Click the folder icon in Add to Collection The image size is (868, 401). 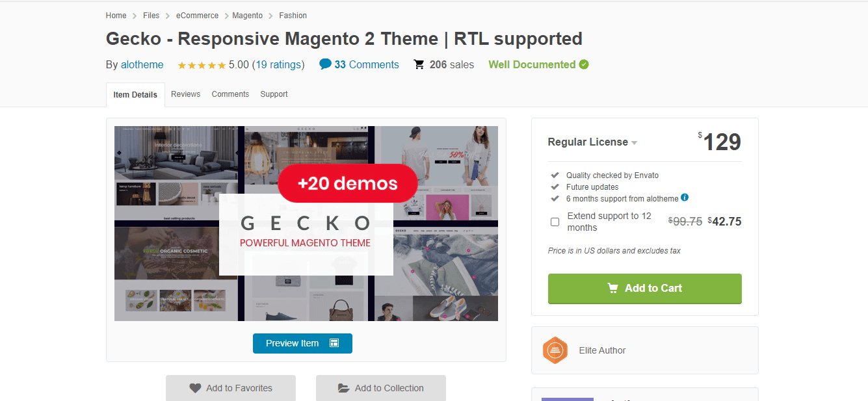(344, 388)
